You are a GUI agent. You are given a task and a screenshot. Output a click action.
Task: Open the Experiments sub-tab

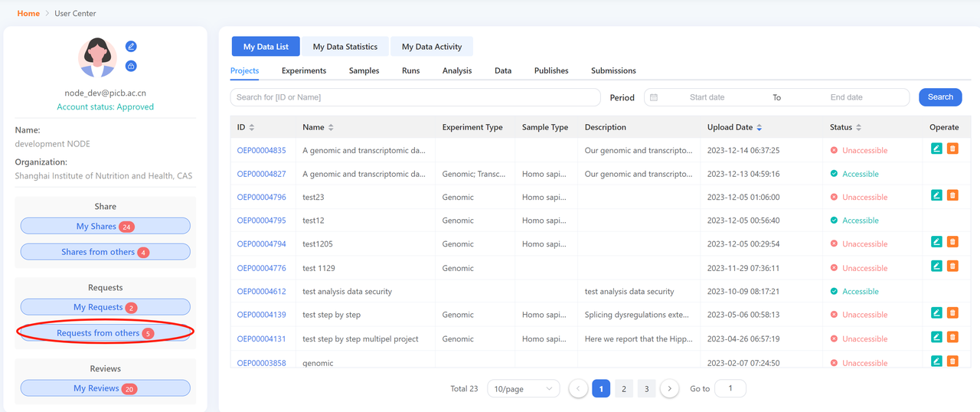(303, 70)
